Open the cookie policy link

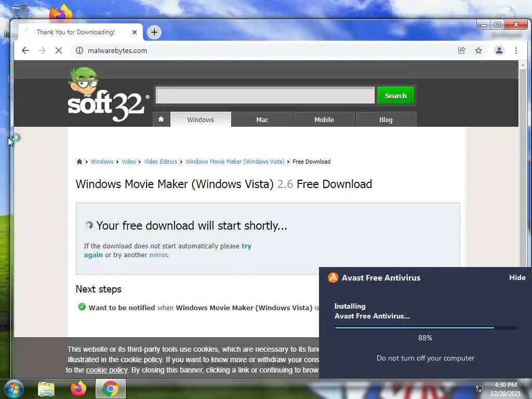[107, 370]
